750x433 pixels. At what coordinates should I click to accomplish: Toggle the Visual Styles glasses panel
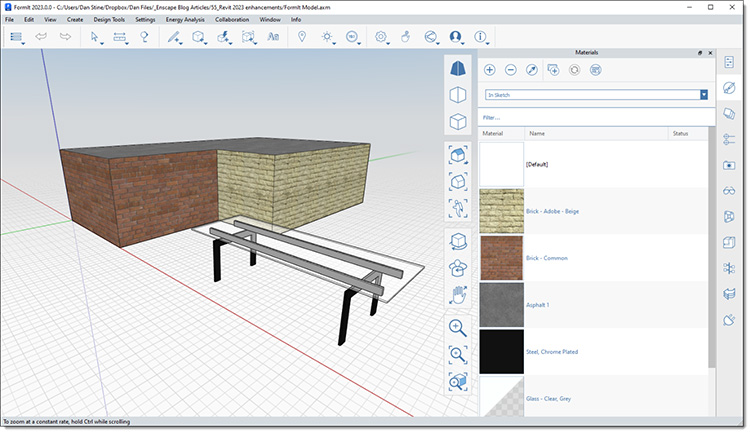pos(729,191)
